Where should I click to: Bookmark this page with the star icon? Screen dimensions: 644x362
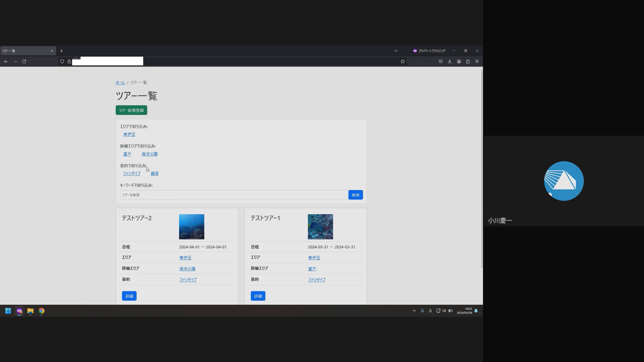[x=402, y=62]
